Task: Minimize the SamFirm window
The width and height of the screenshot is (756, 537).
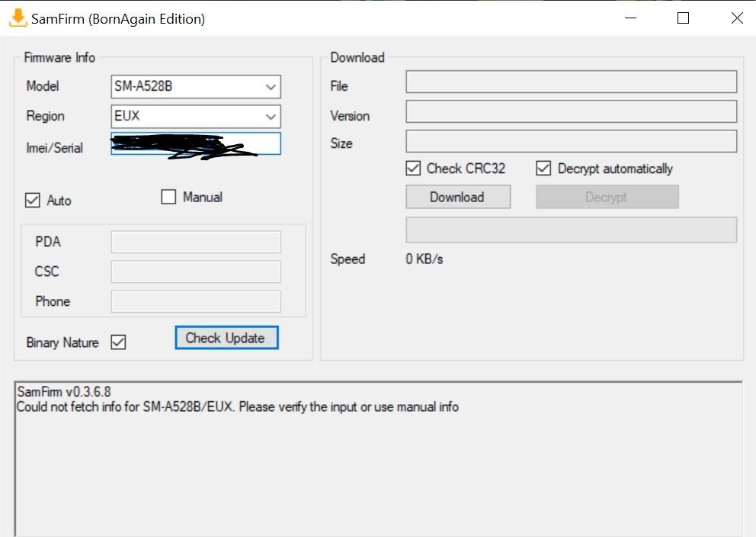Action: coord(631,18)
